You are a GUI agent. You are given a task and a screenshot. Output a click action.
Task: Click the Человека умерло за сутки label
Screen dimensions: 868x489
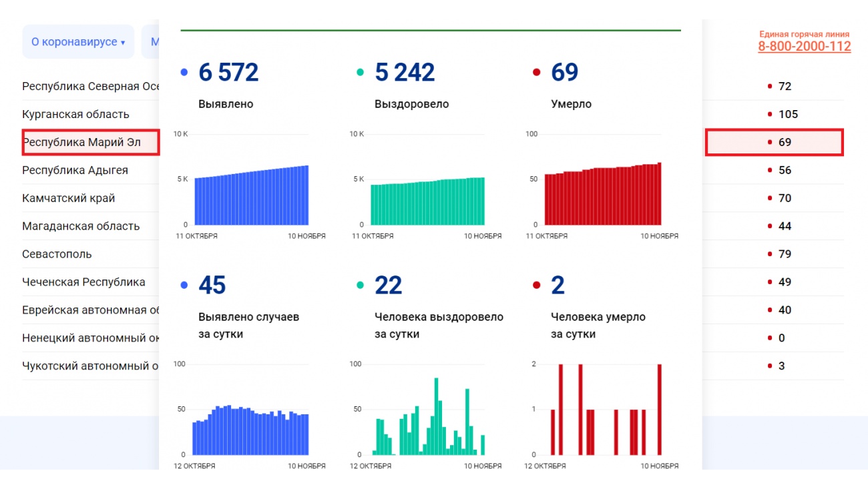(x=598, y=326)
